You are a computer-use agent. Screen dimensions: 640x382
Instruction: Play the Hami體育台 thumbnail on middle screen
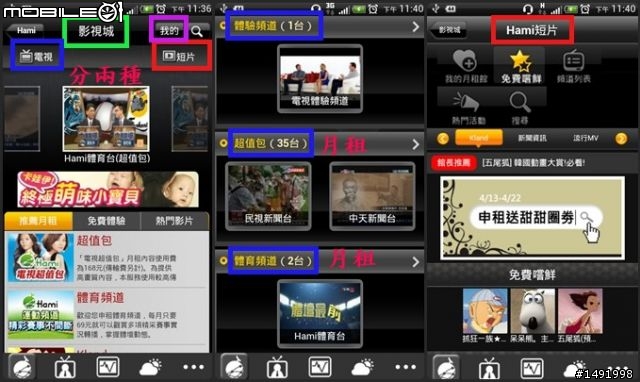click(x=320, y=313)
